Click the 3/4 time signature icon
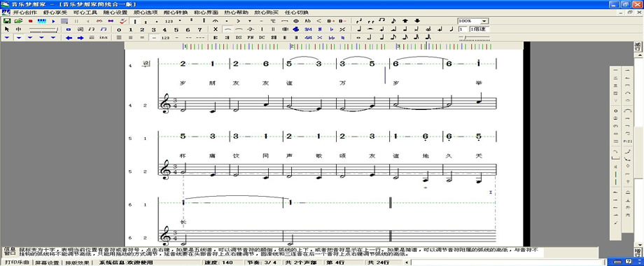 (x=308, y=29)
